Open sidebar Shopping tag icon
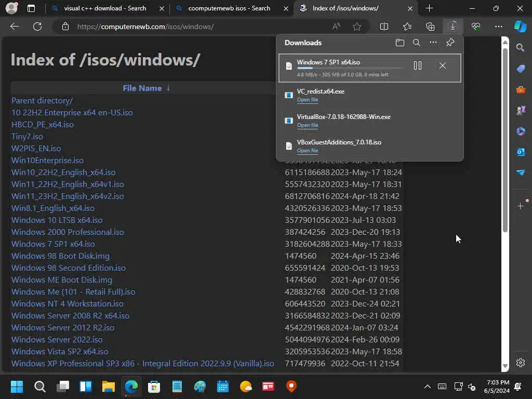Viewport: 532px width, 399px height. 521,69
